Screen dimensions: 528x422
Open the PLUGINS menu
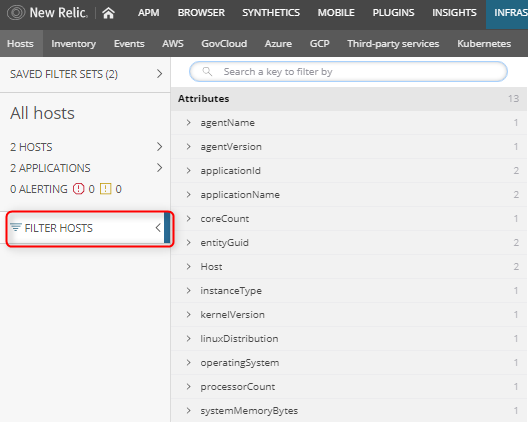(393, 13)
